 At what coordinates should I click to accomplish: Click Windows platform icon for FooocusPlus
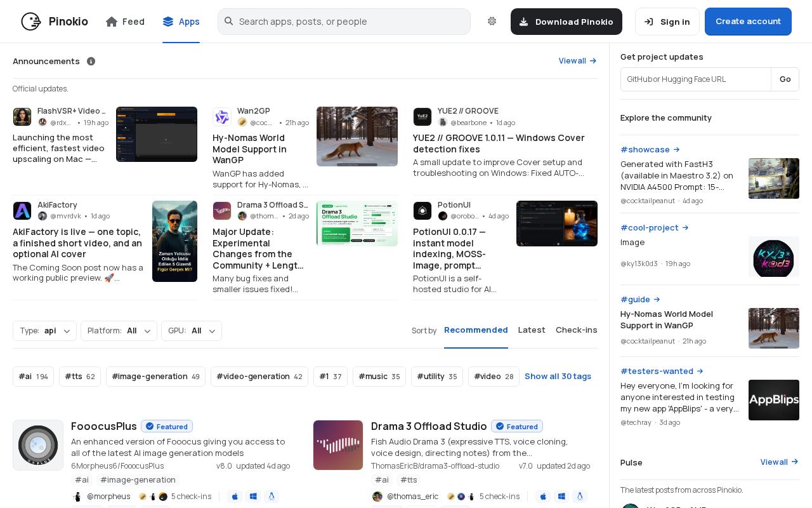pos(253,497)
